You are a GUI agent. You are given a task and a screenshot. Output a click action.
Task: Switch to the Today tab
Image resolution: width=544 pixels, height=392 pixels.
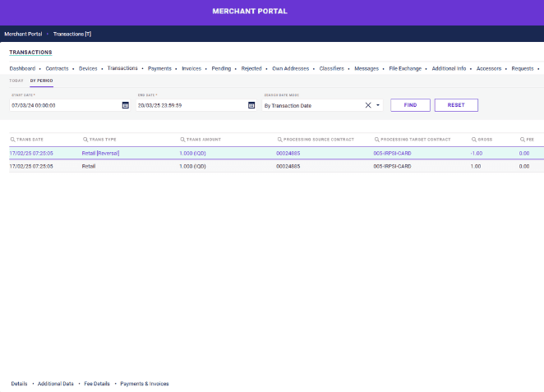pyautogui.click(x=16, y=81)
